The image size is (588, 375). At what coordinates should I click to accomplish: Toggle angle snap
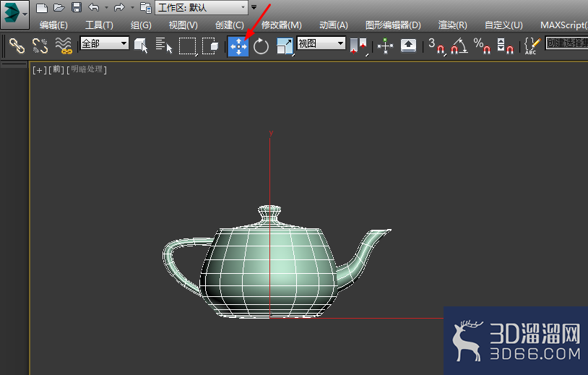(459, 46)
